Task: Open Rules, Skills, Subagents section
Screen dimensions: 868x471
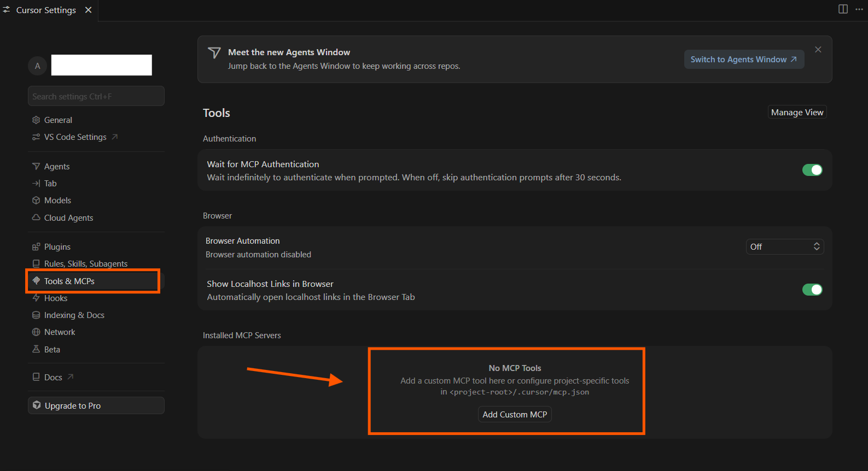Action: [96, 264]
